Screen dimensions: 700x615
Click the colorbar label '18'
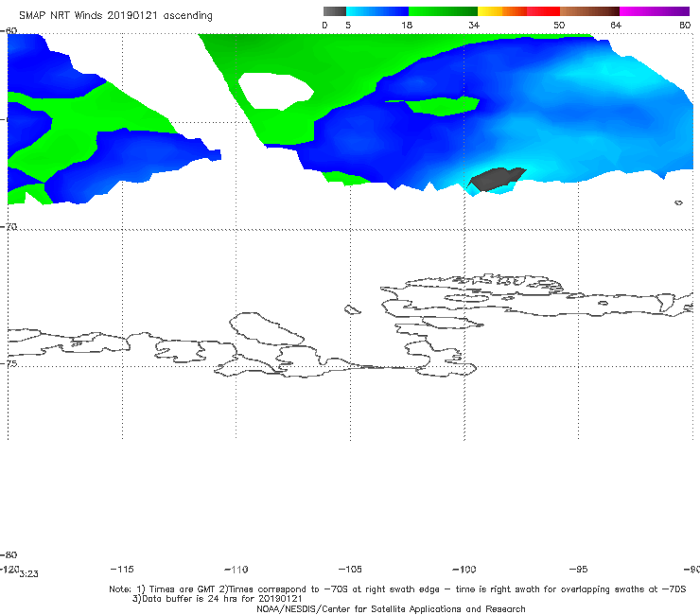click(x=407, y=25)
